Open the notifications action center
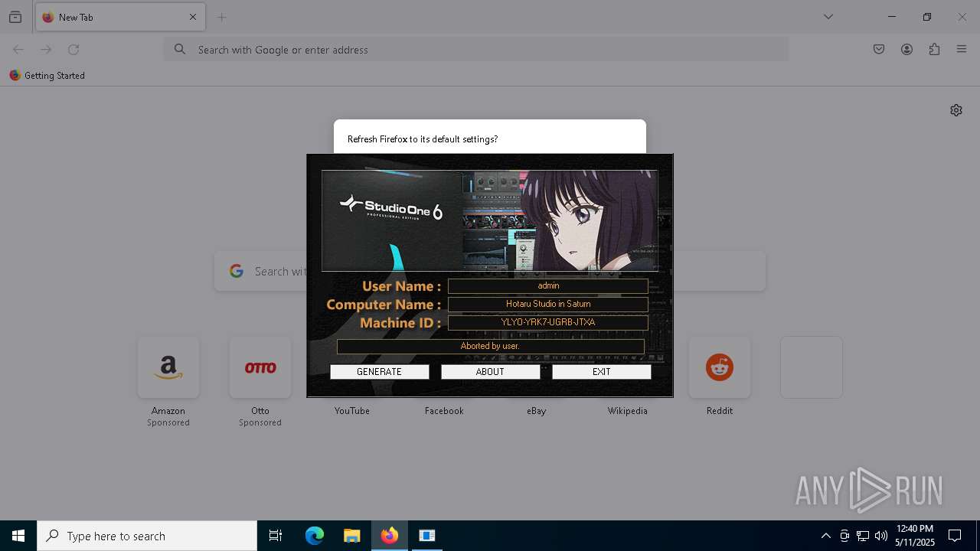980x551 pixels. [x=955, y=536]
